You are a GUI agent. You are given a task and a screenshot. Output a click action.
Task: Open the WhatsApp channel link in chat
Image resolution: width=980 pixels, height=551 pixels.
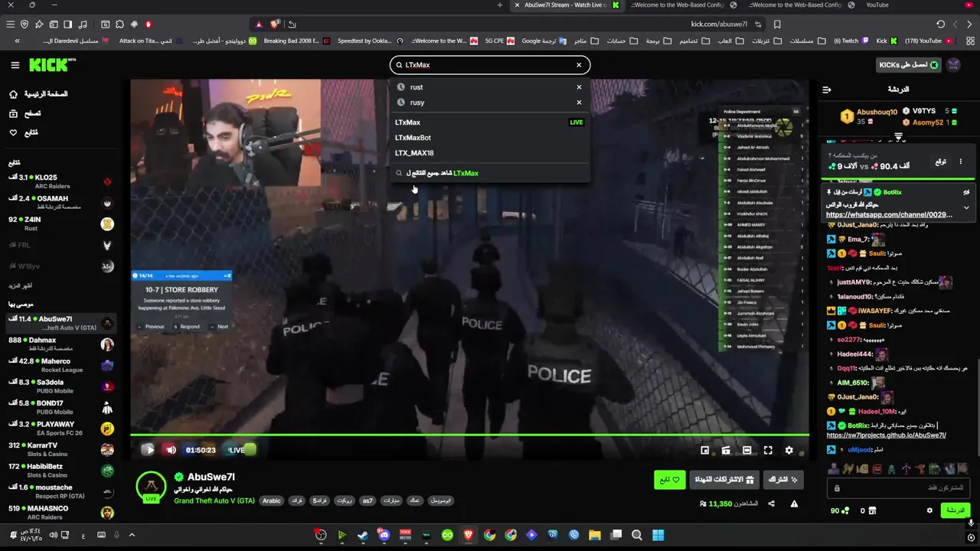click(889, 215)
